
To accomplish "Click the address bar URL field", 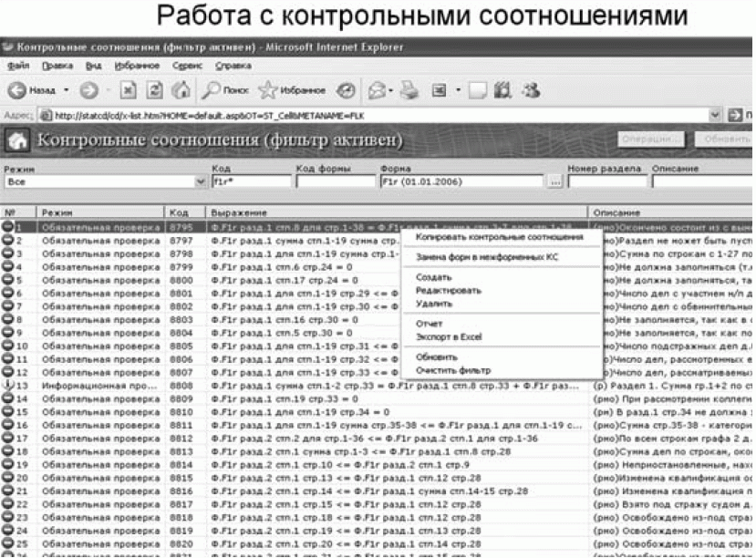I will pos(381,116).
